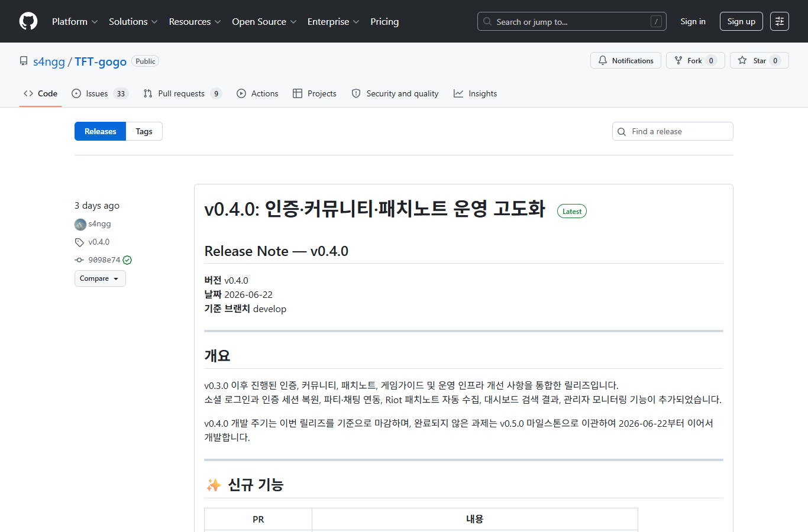Switch to the Code tab

pos(40,93)
